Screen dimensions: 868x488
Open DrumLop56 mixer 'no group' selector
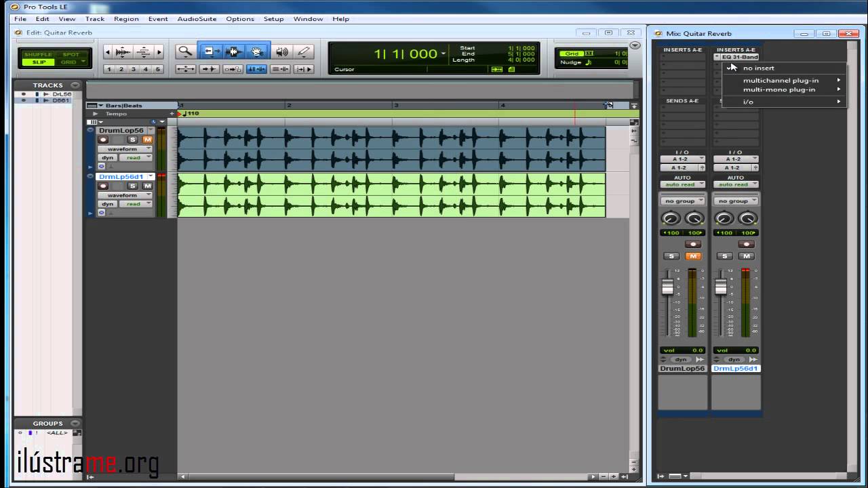(683, 201)
